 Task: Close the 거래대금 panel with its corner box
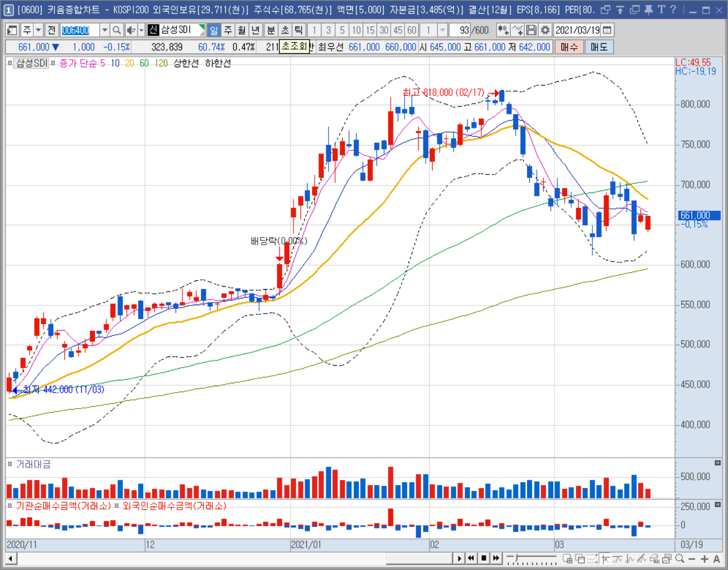point(717,463)
